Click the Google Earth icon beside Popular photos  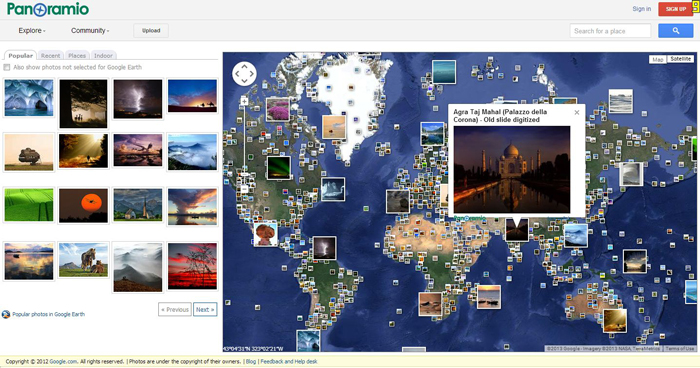coord(6,314)
